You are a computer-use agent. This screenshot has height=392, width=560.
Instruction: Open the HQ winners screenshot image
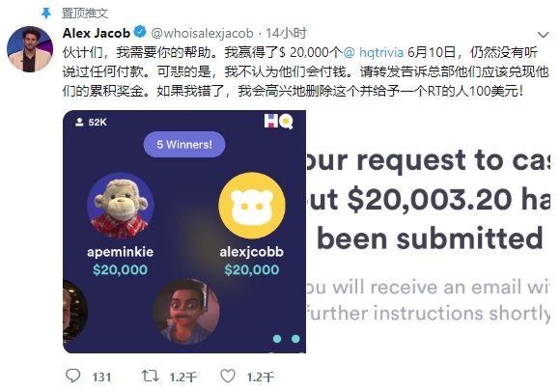point(184,232)
